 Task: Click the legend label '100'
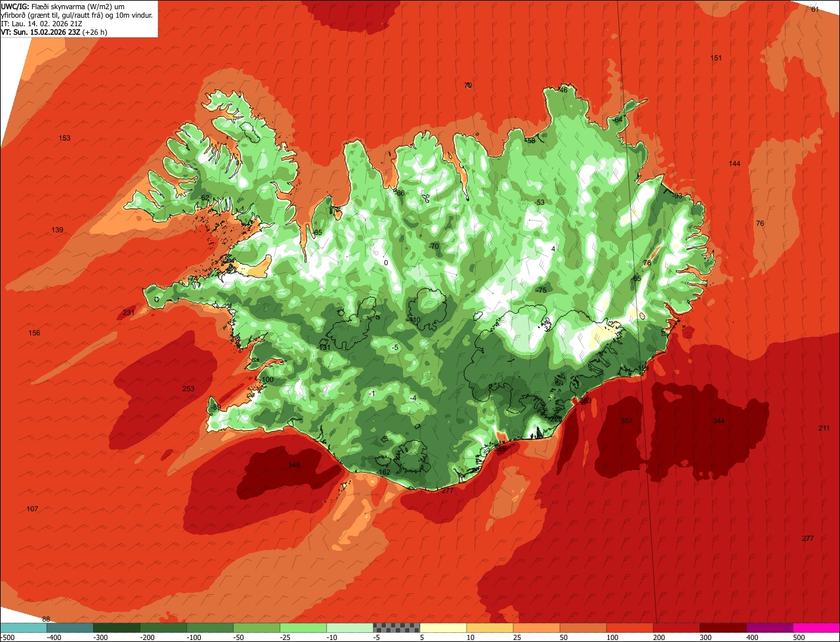[612, 637]
